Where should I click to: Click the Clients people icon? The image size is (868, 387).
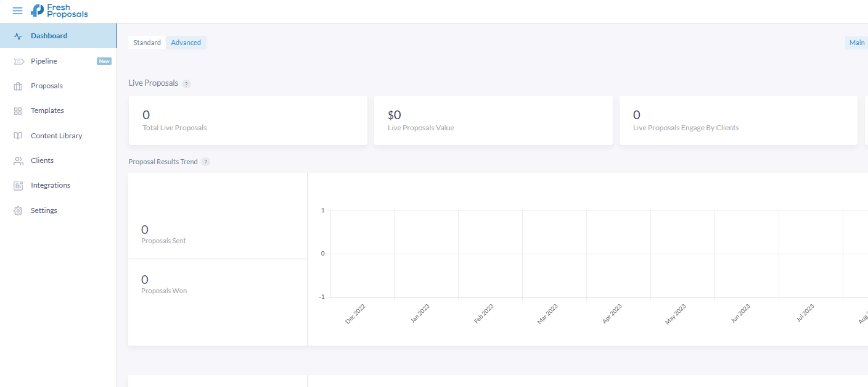18,161
